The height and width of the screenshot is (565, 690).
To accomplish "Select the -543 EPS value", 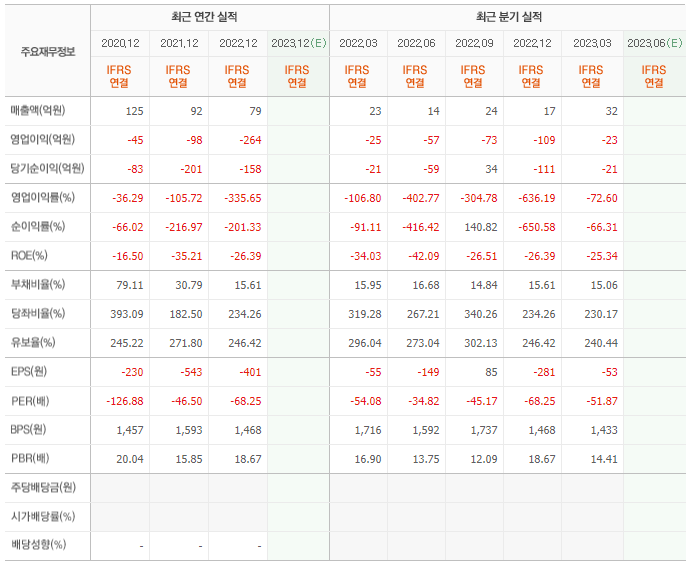I will tap(191, 372).
